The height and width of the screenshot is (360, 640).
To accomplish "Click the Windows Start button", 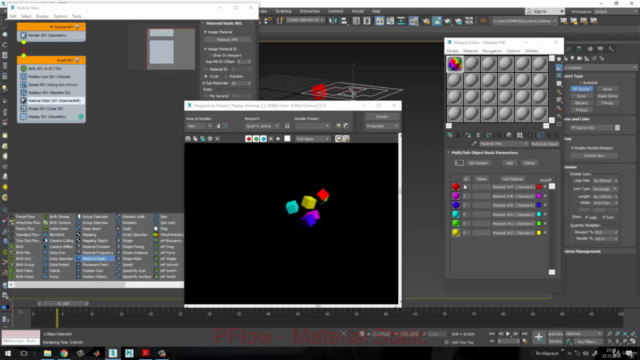I will (x=8, y=353).
